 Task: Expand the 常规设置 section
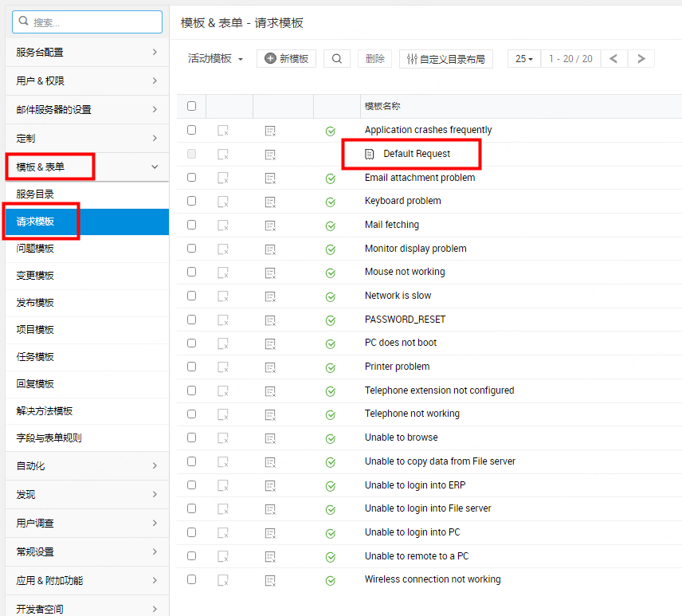click(87, 552)
